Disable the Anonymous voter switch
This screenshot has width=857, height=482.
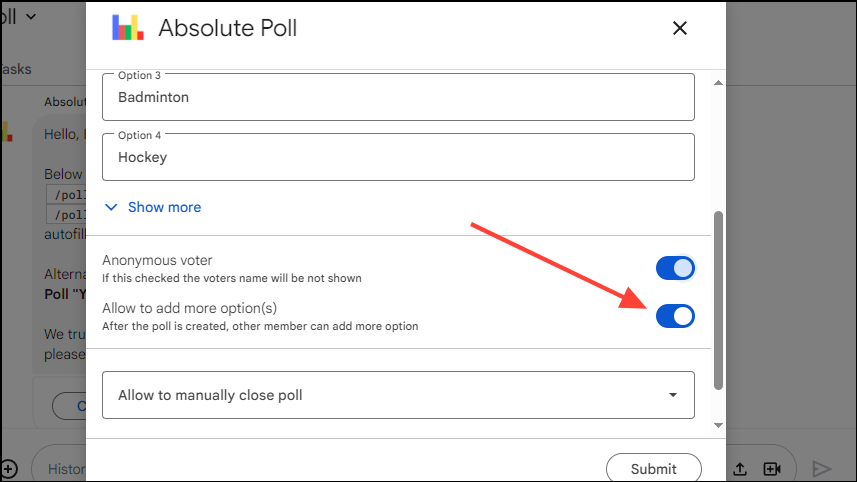click(675, 268)
